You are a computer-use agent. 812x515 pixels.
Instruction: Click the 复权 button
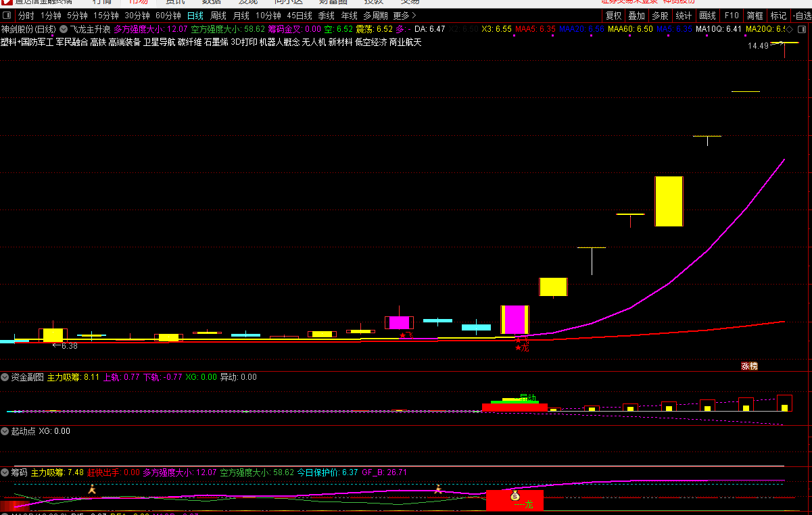(613, 16)
